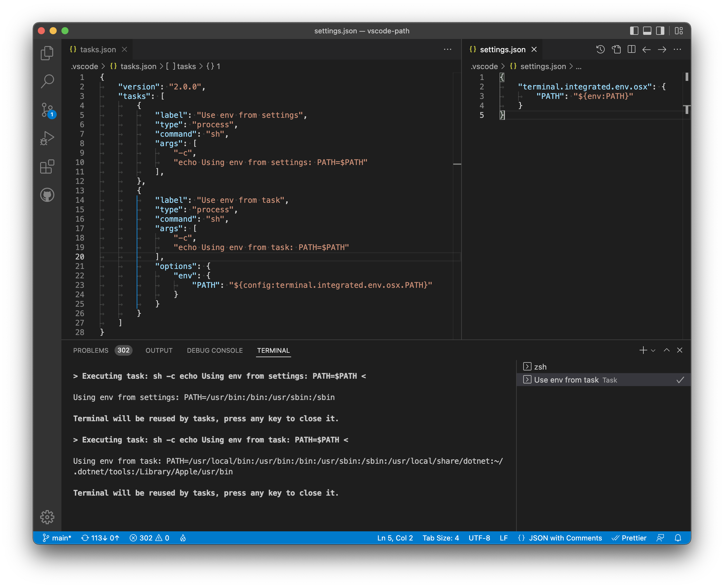Open the Run and Debug view
Image resolution: width=724 pixels, height=588 pixels.
tap(48, 138)
